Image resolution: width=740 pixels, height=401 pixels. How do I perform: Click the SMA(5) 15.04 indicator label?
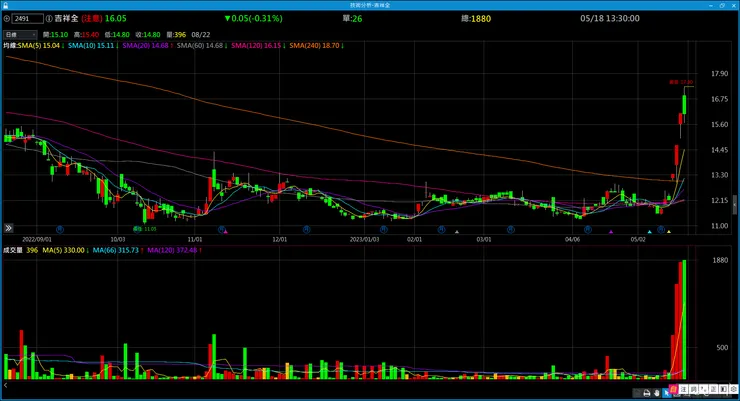pyautogui.click(x=41, y=46)
